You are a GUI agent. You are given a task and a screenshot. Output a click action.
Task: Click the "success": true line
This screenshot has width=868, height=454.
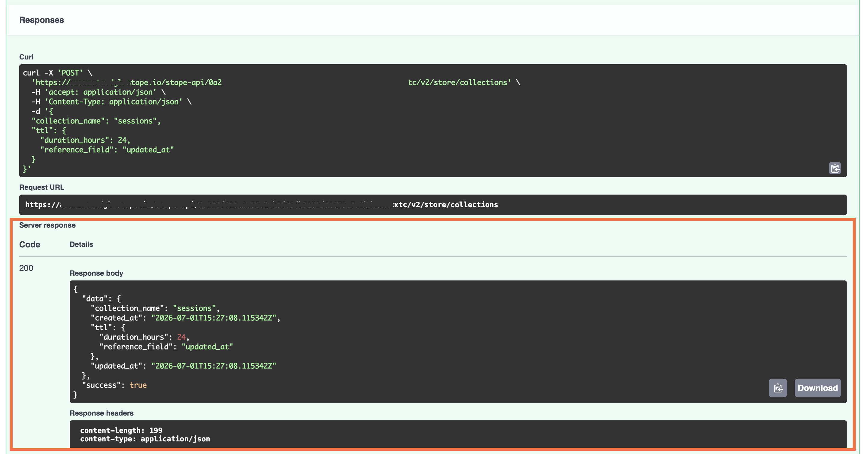(x=114, y=385)
